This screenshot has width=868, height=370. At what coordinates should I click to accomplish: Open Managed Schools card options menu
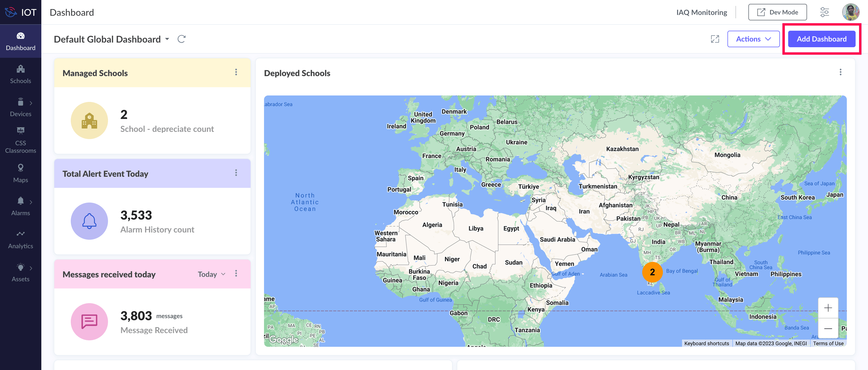236,72
